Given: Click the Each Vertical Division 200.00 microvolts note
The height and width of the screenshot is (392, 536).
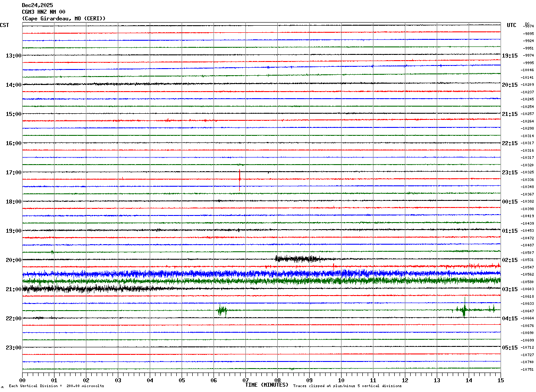Looking at the screenshot, I should point(56,386).
